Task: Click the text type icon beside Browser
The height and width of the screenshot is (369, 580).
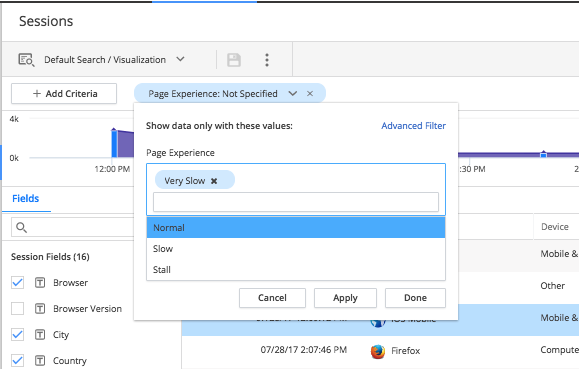Action: tap(40, 283)
